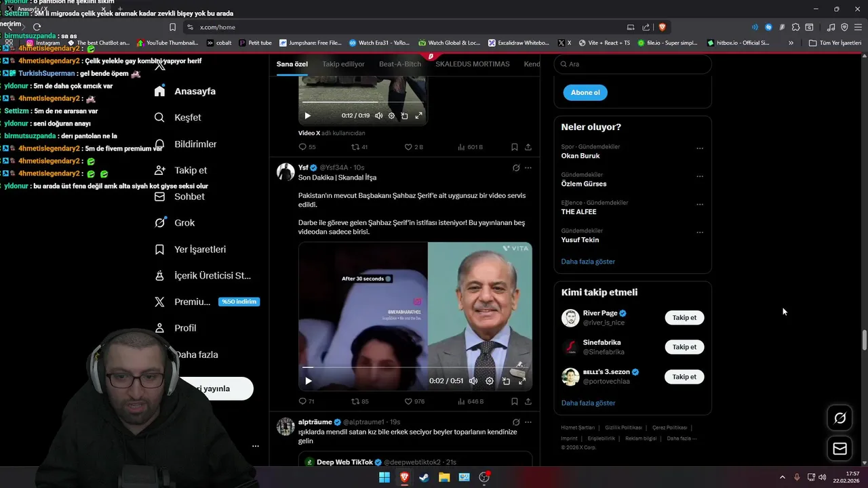Like the Ysf post with 976 likes
Viewport: 868px width, 488px height.
pos(414,401)
